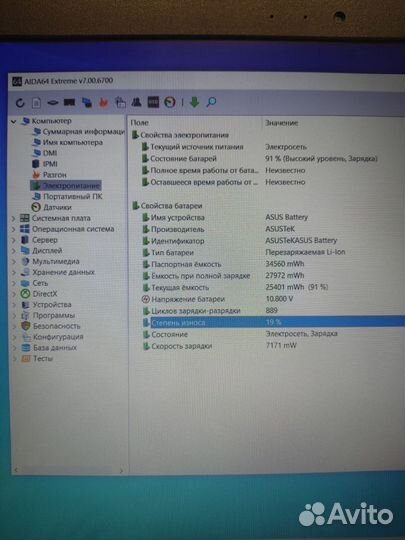
Task: Expand the DirectX tree node
Action: click(x=14, y=294)
